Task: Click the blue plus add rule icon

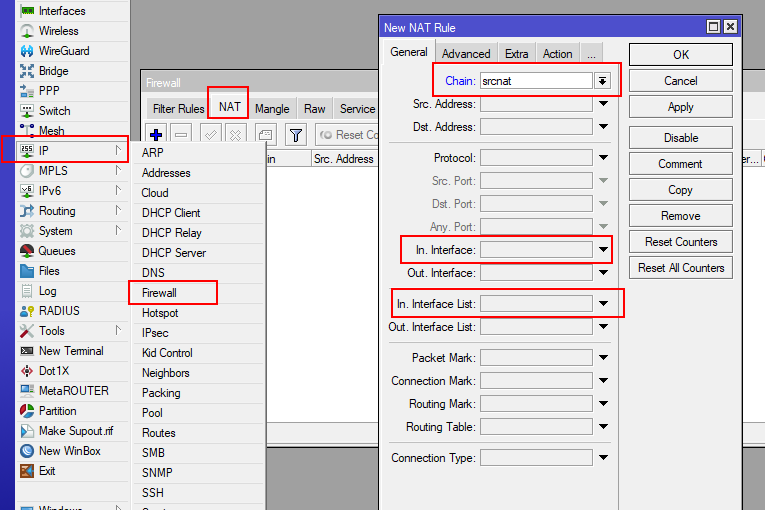Action: 156,134
